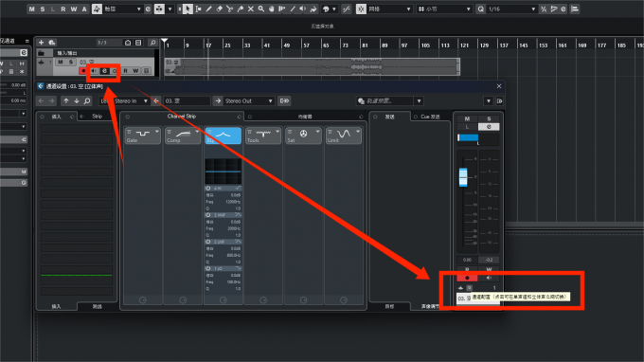Enable Snap to Zero Crossing toggle
Screen dimensions: 644x362
(x=347, y=9)
